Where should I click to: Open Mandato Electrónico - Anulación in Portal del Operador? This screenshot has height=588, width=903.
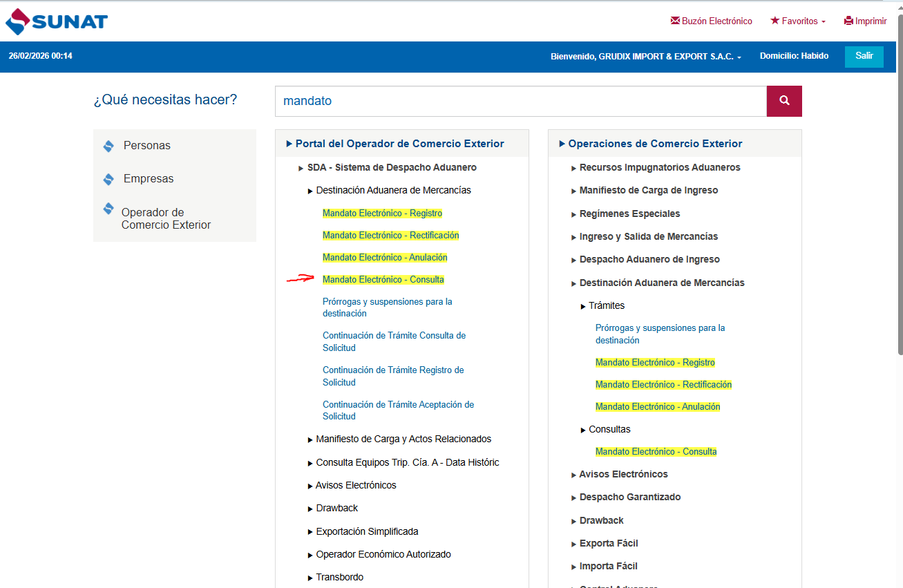point(385,258)
